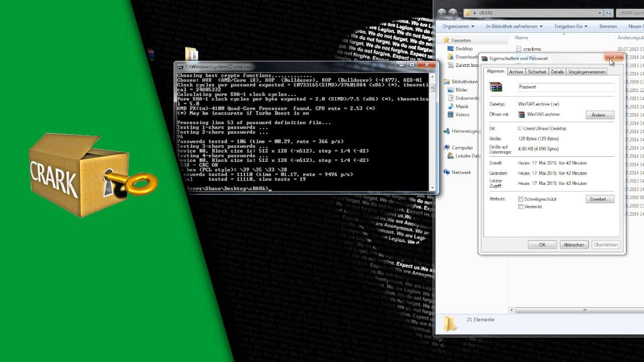Minimize the cmd.exe window
This screenshot has width=644, height=362.
[x=401, y=65]
